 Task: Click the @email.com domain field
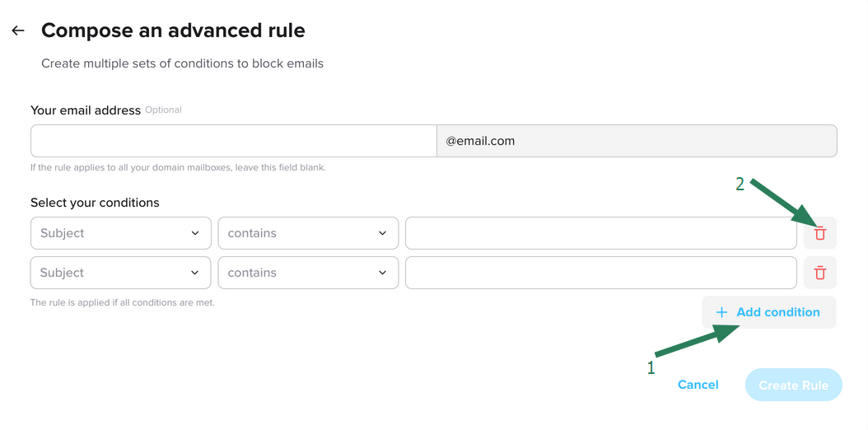click(637, 141)
